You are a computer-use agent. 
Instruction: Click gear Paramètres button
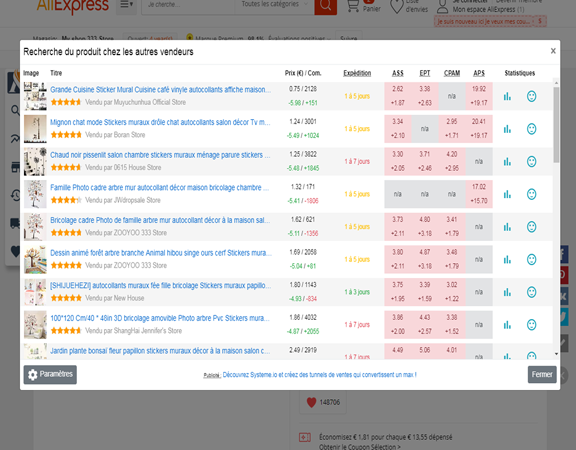coord(50,374)
